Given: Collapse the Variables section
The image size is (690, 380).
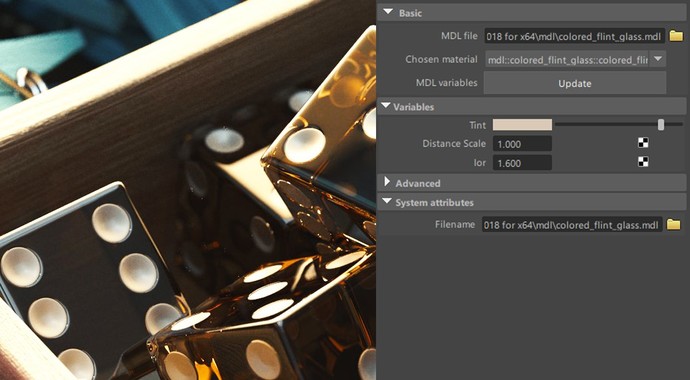Looking at the screenshot, I should [385, 106].
